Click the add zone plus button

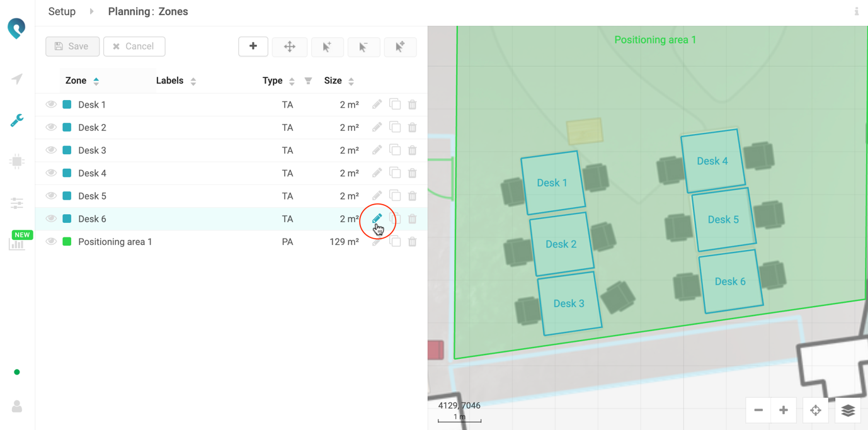pos(253,47)
